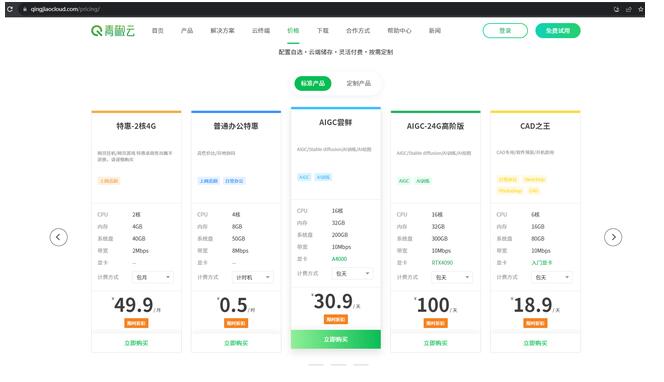Screen dimensions: 664x382
Task: Click the 8Mbps bandwidth value
Action: click(240, 251)
